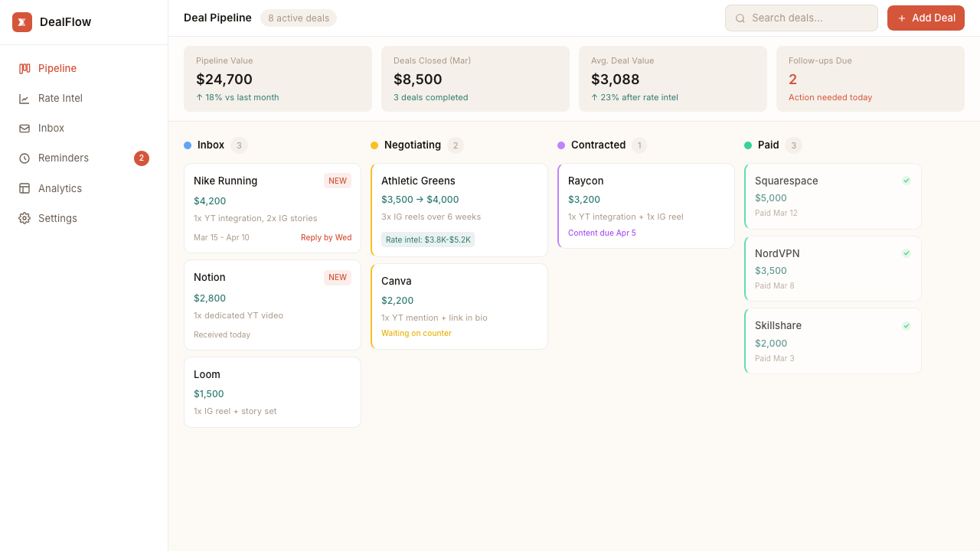980x551 pixels.
Task: Click the DealFlow logo icon
Action: coord(22,22)
